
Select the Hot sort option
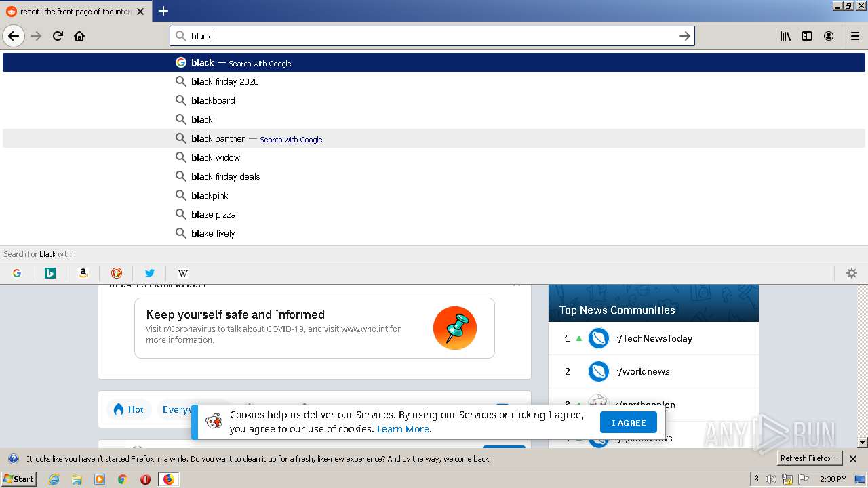(x=129, y=409)
